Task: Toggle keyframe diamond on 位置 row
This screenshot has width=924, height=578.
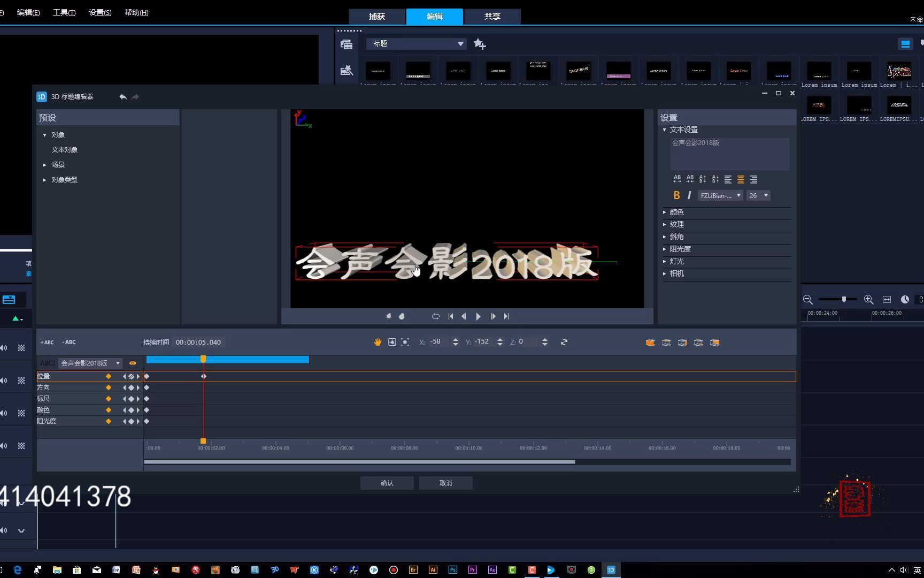Action: 109,376
